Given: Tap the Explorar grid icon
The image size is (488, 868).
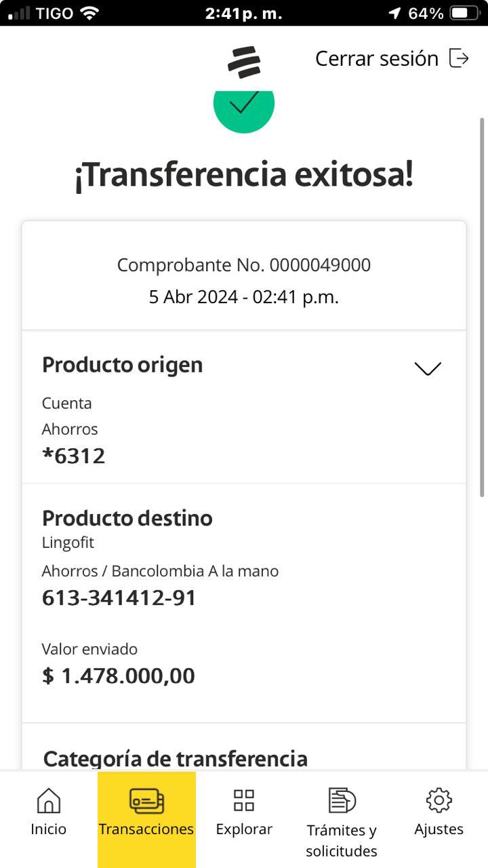Looking at the screenshot, I should (x=244, y=800).
